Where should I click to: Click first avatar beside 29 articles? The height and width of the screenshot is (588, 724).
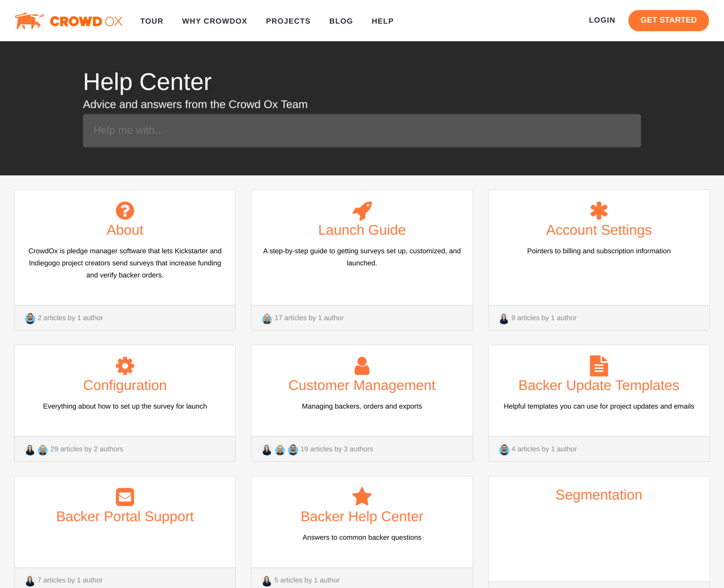point(30,450)
